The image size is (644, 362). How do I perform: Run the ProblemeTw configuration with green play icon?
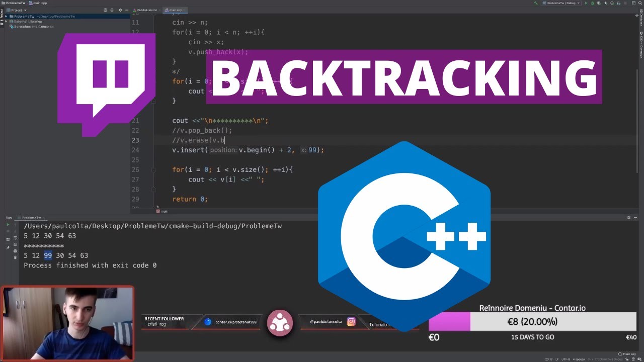point(586,3)
